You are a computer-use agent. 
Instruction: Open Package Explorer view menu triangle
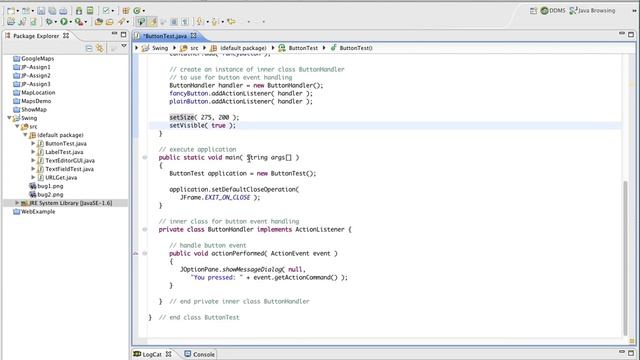tap(124, 47)
